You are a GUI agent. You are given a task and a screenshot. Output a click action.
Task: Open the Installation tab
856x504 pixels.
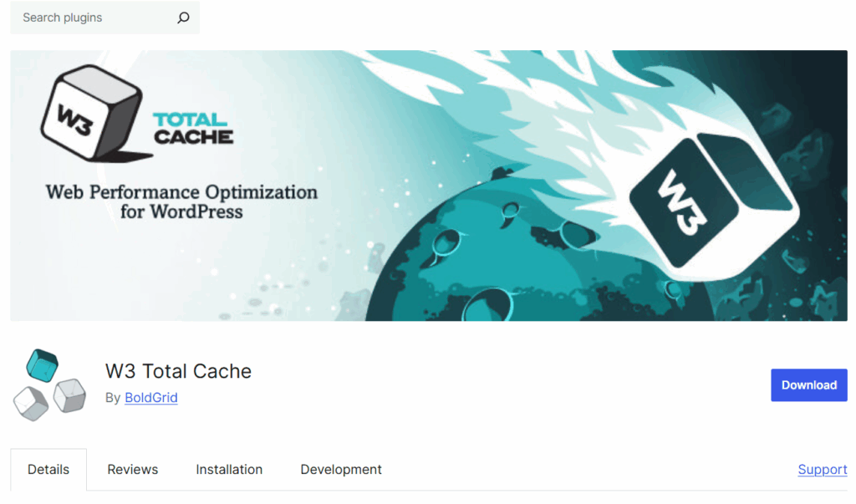[229, 469]
